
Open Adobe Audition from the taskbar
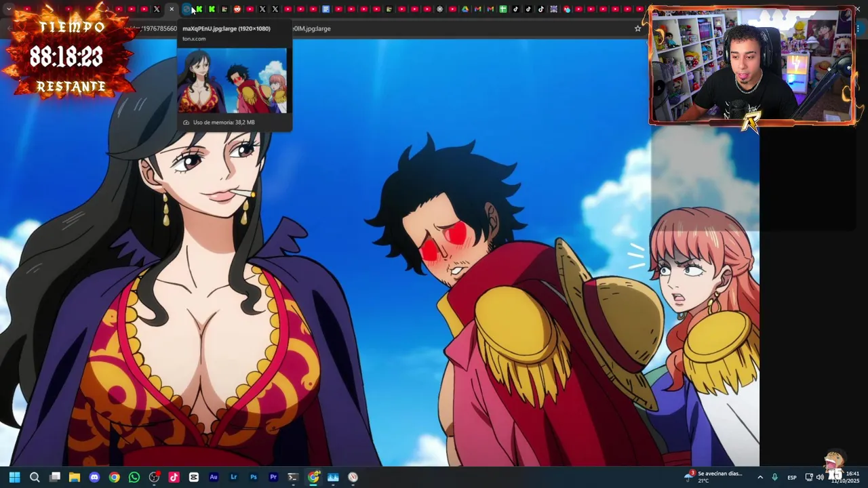pyautogui.click(x=214, y=477)
